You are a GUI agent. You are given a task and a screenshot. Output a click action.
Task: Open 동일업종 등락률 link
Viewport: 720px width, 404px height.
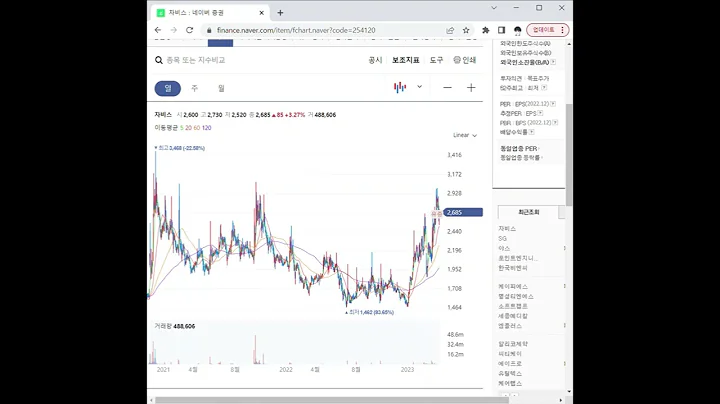coord(520,157)
